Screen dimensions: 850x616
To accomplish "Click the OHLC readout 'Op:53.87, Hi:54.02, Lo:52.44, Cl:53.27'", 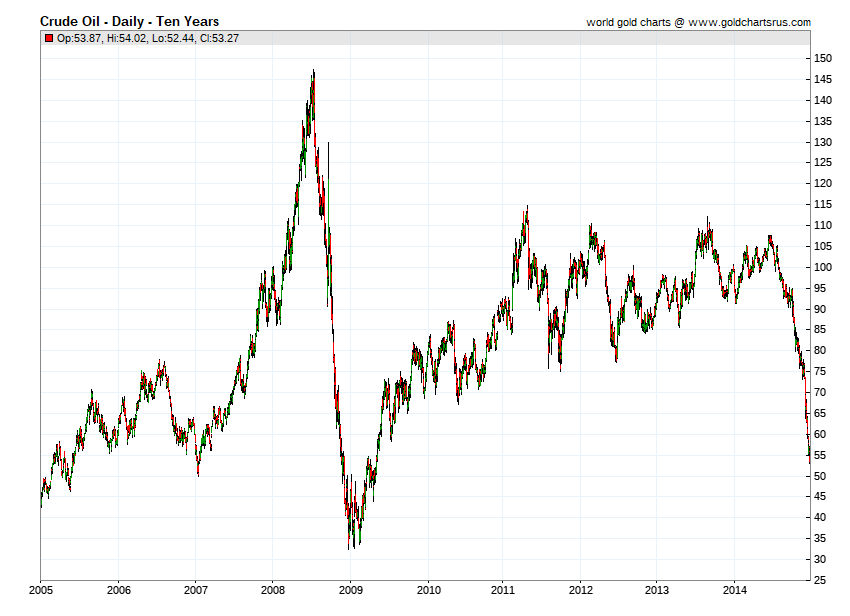I will (147, 38).
